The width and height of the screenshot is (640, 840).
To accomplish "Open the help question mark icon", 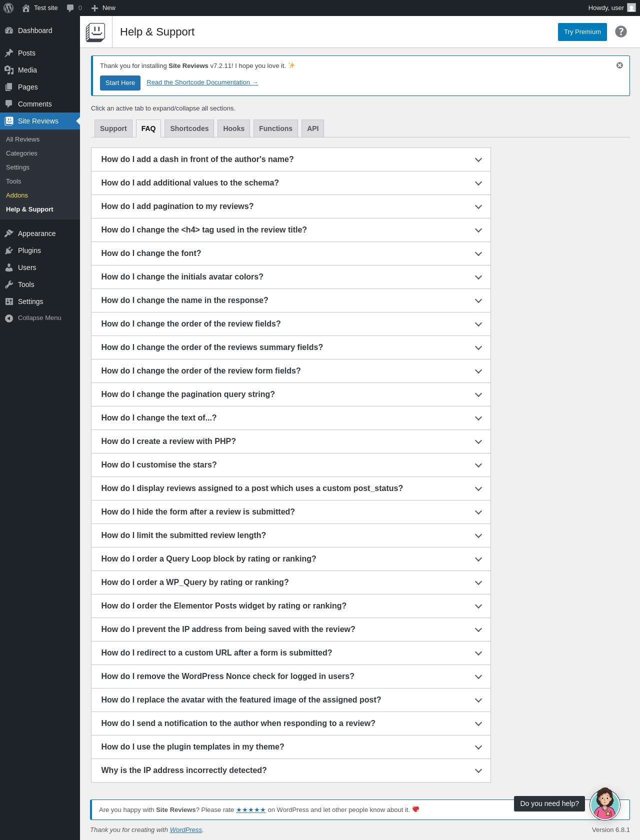I will coord(621,31).
